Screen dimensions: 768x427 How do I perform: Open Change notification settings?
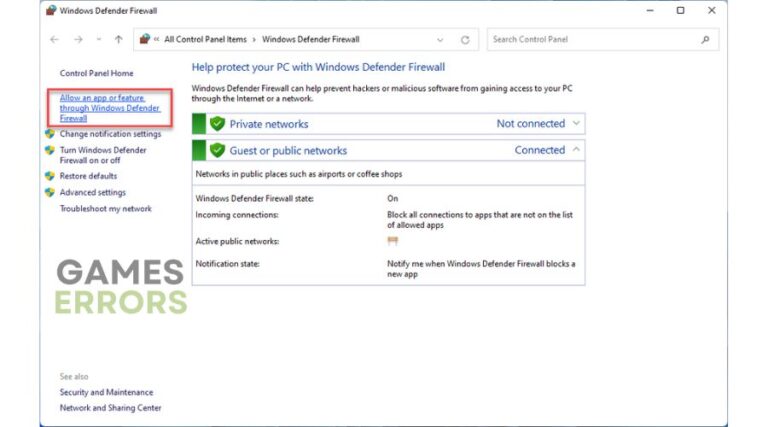click(x=110, y=134)
